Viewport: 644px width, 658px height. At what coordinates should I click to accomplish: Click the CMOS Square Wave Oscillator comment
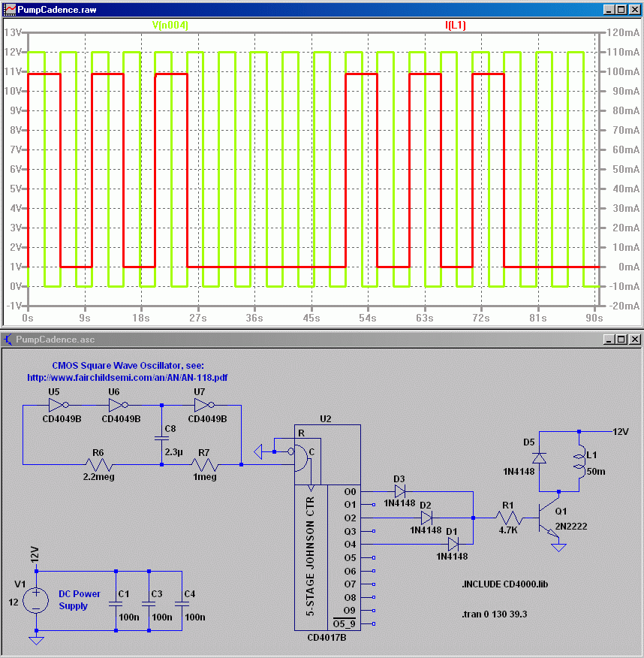pos(128,366)
